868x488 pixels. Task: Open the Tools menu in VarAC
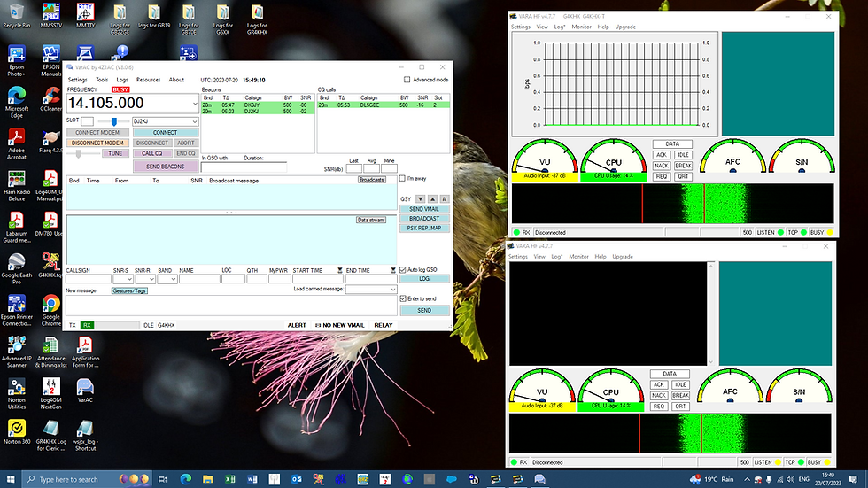102,80
